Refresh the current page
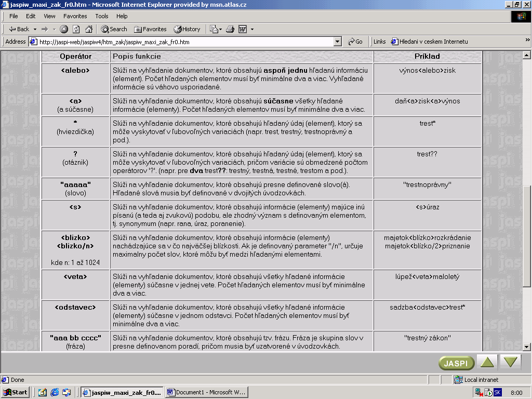Viewport: 532px width, 399px height. click(76, 29)
